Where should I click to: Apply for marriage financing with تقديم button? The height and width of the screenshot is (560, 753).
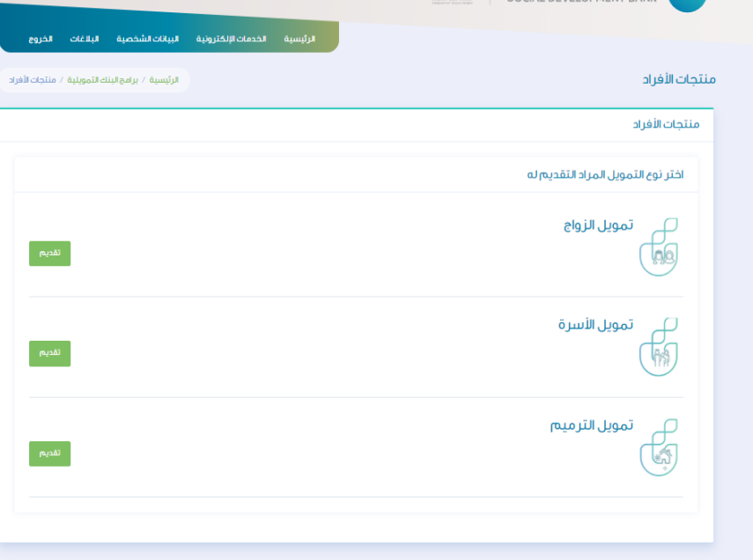(49, 254)
